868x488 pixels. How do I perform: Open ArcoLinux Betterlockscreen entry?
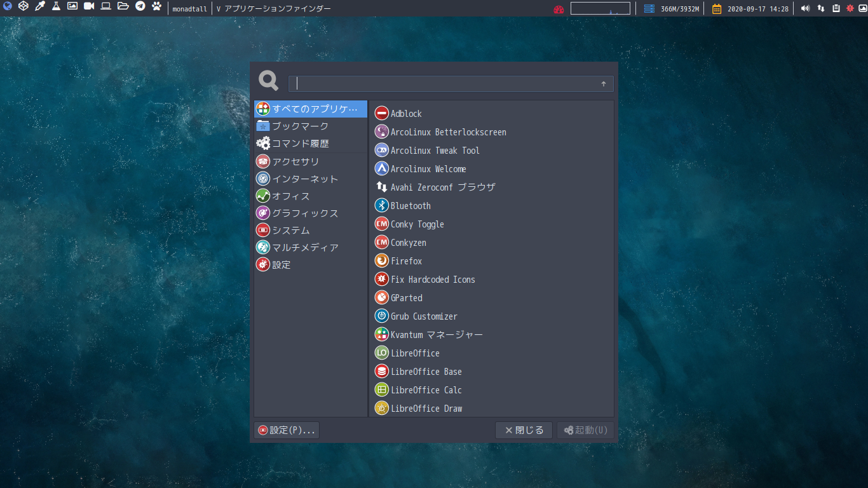point(491,132)
